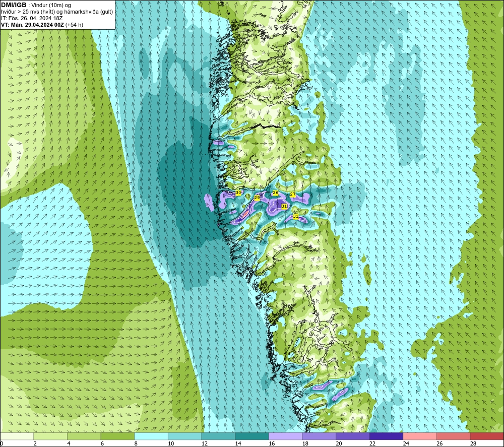Click legend scale number 18
The image size is (504, 447).
305,443
